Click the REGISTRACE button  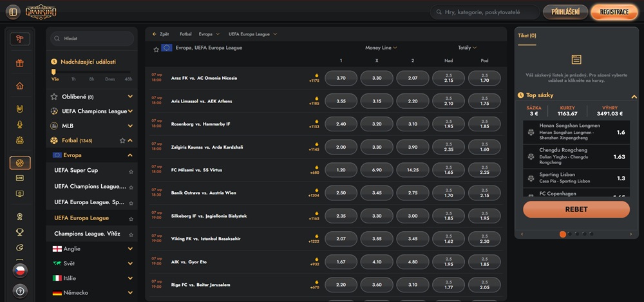click(x=614, y=12)
